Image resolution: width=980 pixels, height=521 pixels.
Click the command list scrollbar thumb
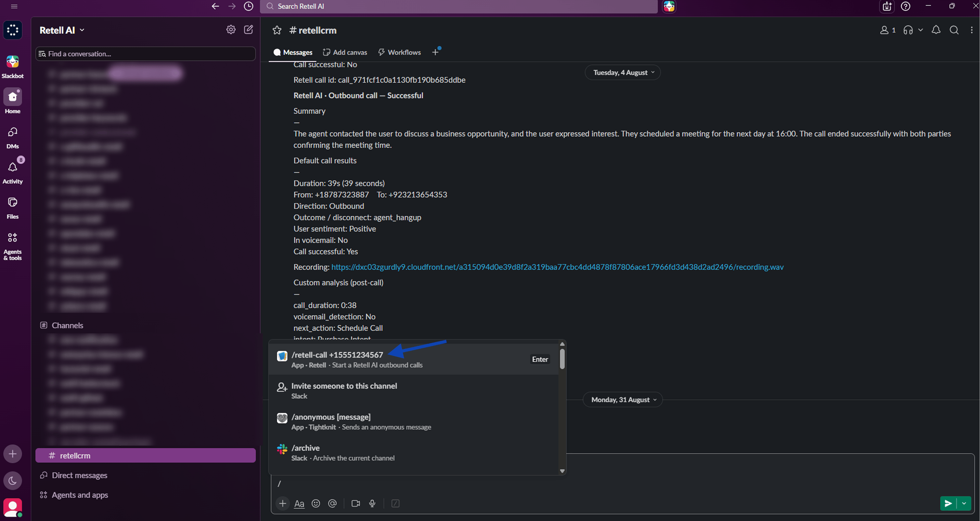pyautogui.click(x=562, y=359)
